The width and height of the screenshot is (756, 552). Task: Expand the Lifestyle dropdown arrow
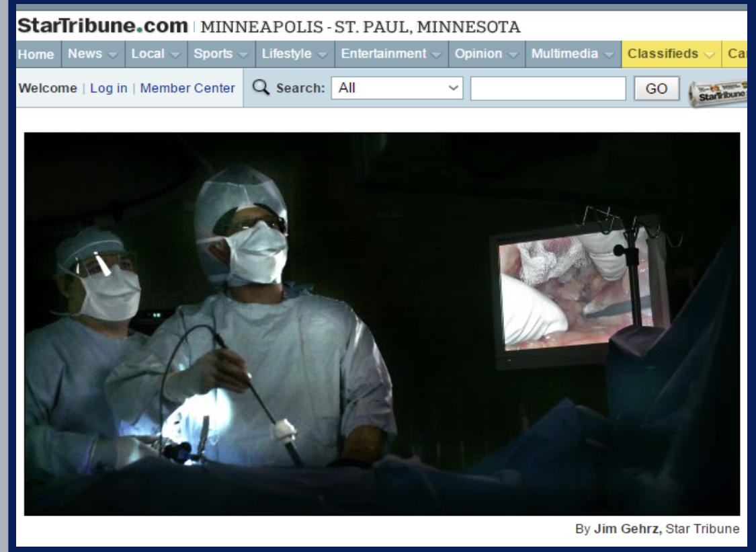(x=323, y=55)
